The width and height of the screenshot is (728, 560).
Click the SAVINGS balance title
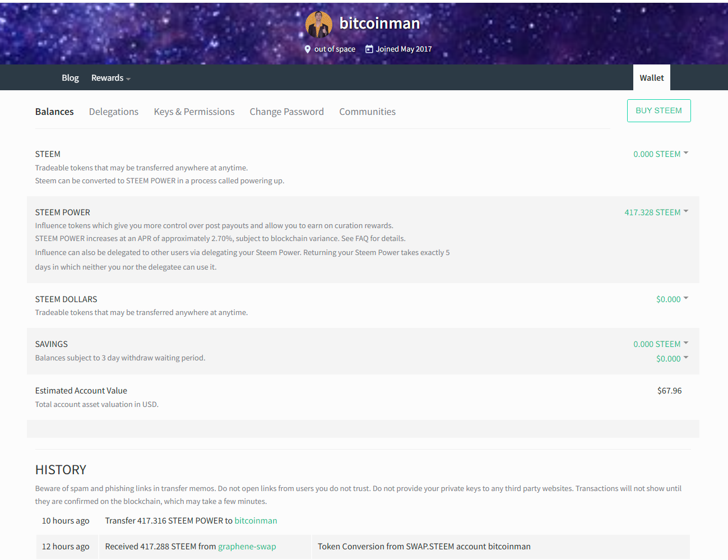coord(52,344)
